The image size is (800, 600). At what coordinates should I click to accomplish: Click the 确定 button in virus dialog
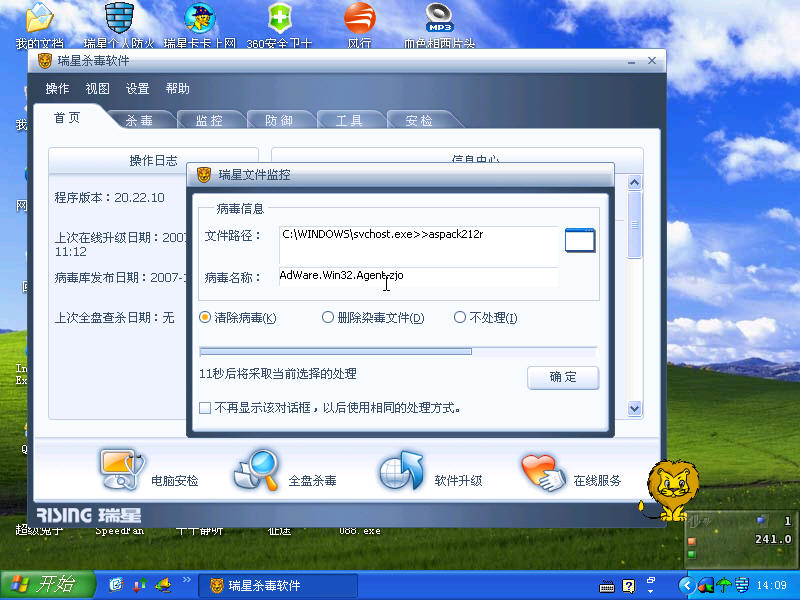point(563,378)
